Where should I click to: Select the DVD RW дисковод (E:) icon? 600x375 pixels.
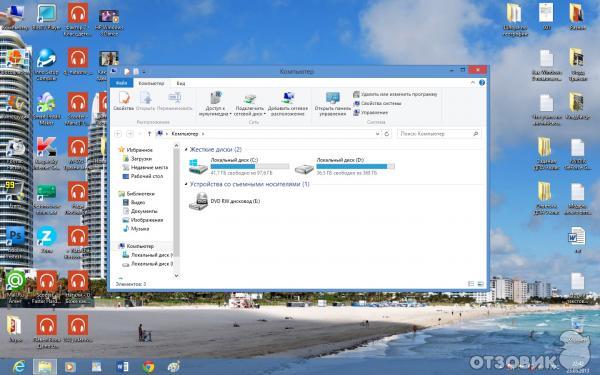[x=198, y=202]
